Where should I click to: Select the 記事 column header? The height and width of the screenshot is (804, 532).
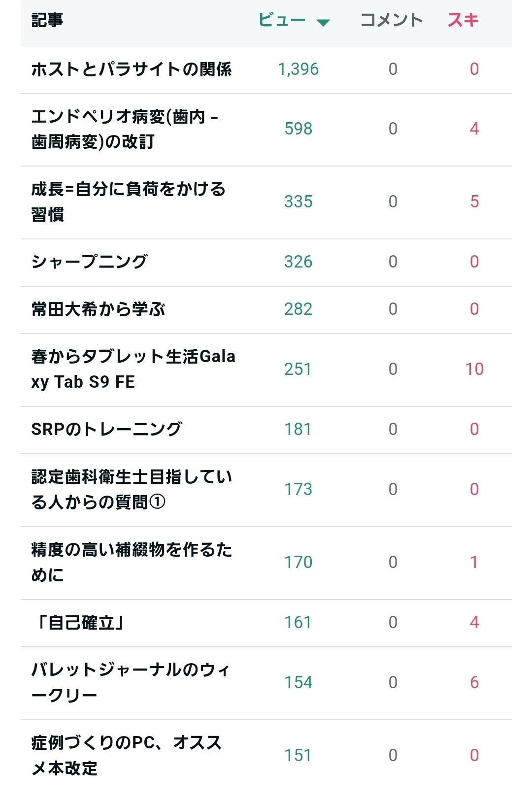47,20
